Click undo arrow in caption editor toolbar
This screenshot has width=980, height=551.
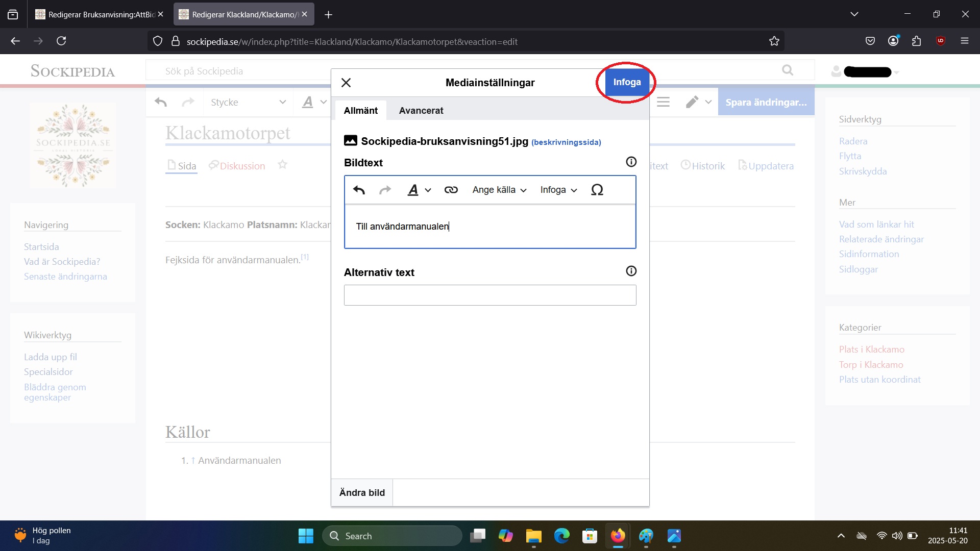pyautogui.click(x=359, y=190)
